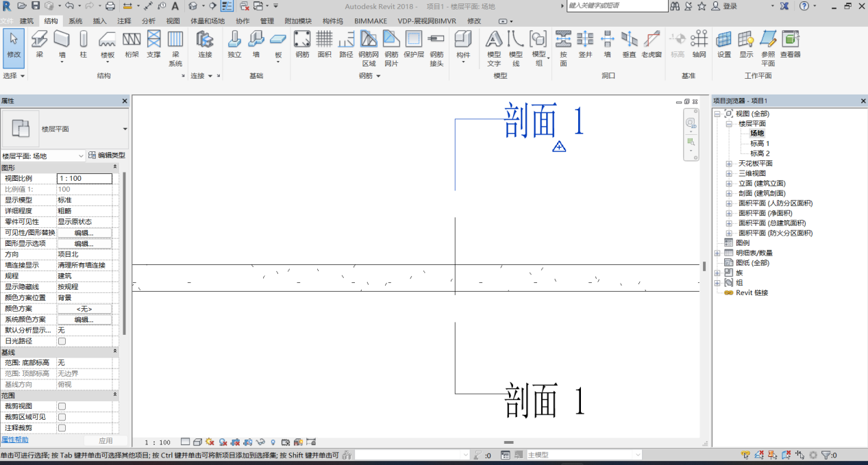Viewport: 868px width, 465px height.
Task: Open the 楼层平面: 场地 view dropdown
Action: (42, 156)
